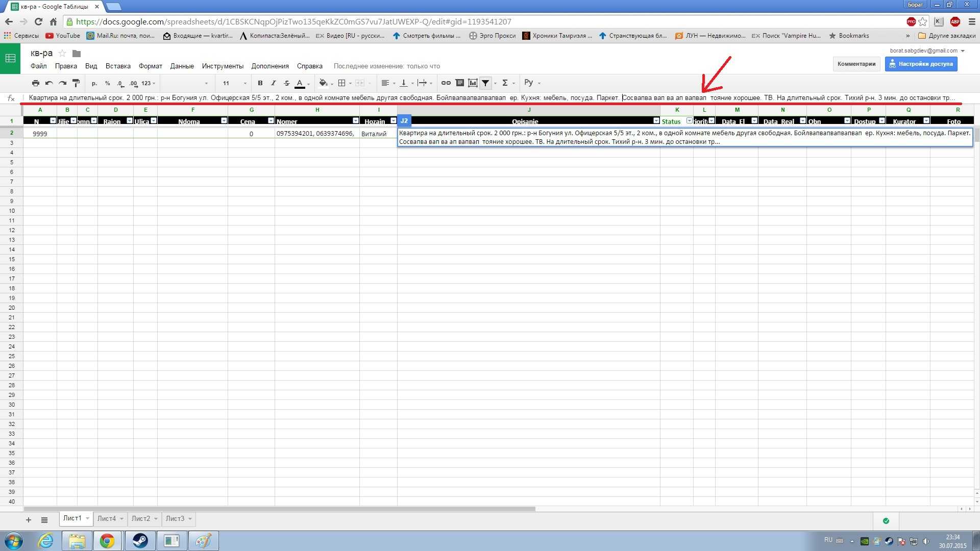Click the Strikethrough formatting icon
Screen dimensions: 980x551
(285, 83)
